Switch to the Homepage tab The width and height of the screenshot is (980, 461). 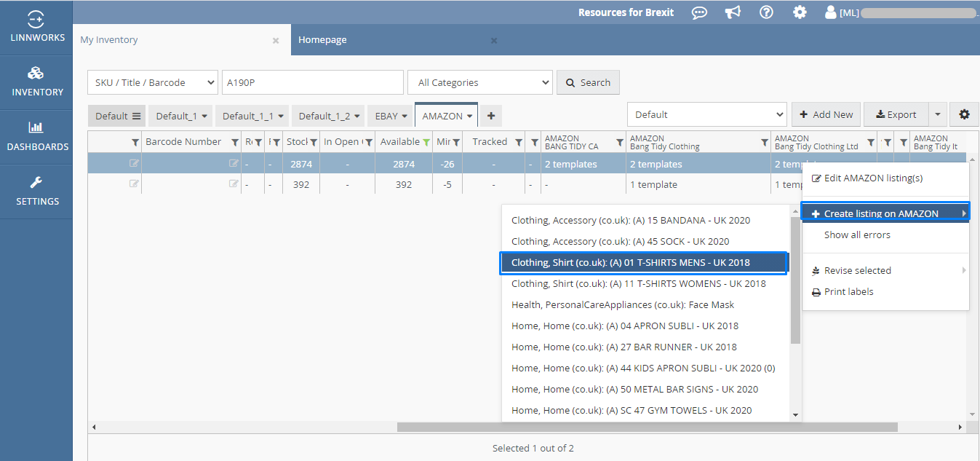(322, 40)
